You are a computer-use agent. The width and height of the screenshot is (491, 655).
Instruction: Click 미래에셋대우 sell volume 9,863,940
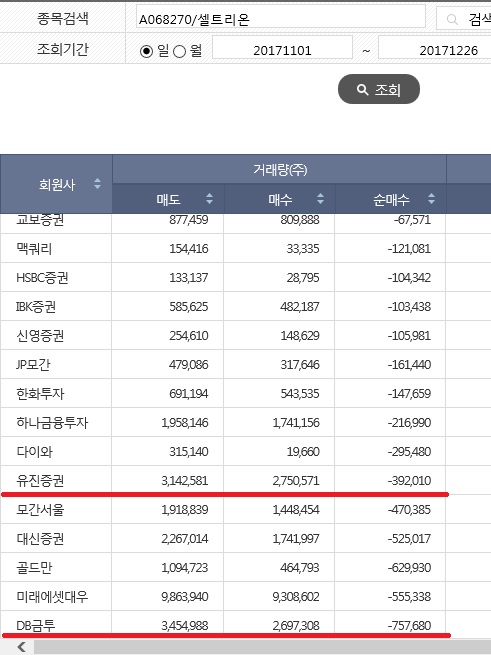(185, 597)
